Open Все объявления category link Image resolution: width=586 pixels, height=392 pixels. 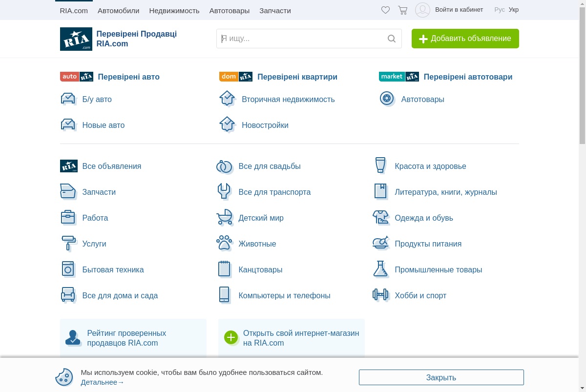(x=112, y=166)
